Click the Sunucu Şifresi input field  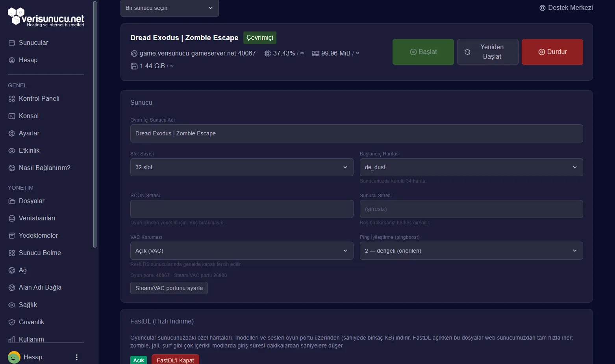pos(471,209)
